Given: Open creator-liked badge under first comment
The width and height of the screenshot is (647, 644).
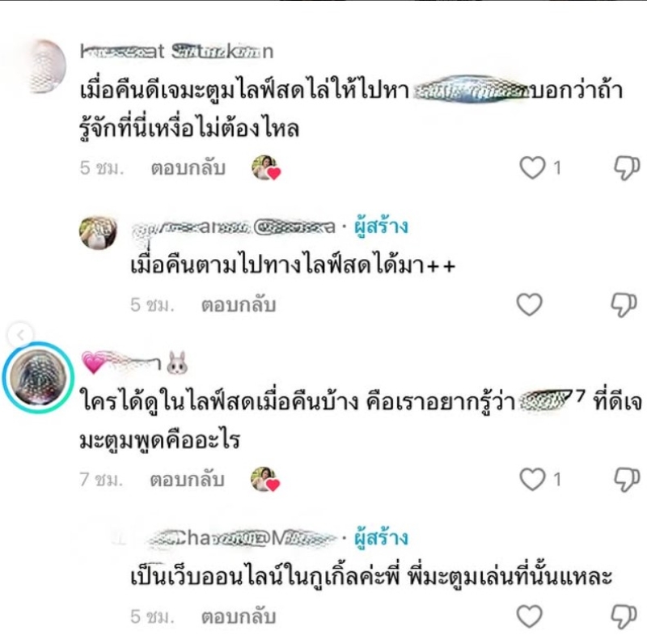Looking at the screenshot, I should click(x=266, y=167).
